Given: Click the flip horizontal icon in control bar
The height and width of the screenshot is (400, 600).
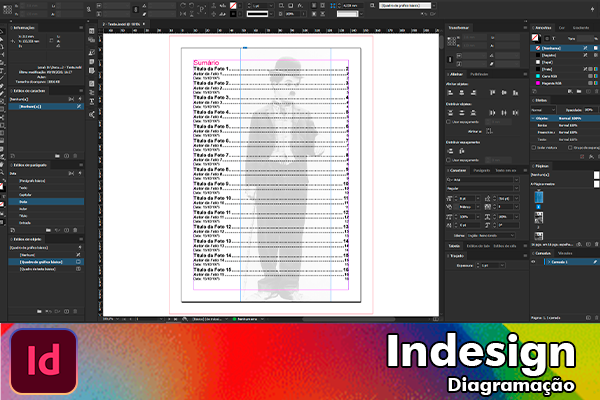Looking at the screenshot, I should (x=183, y=14).
